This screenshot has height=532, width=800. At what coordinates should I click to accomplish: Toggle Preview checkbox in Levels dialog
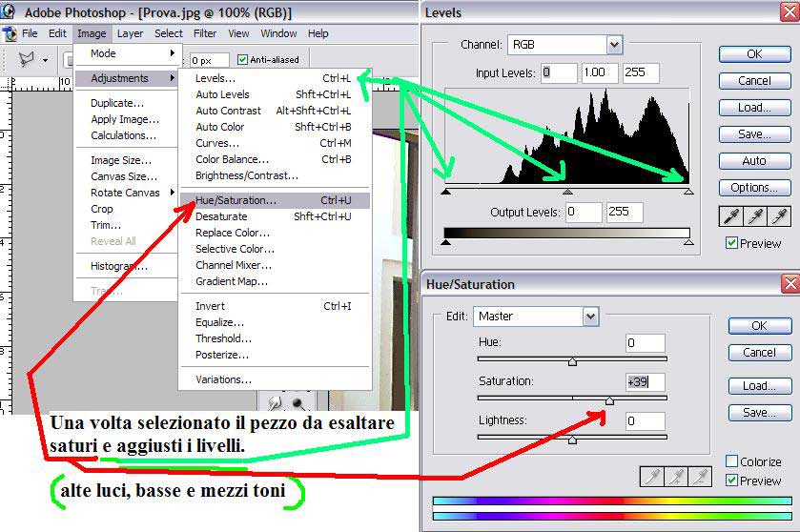731,243
